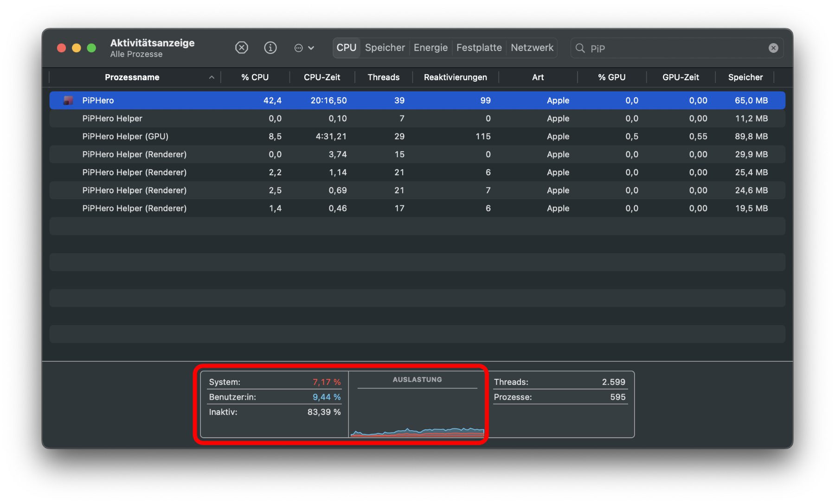
Task: Select the Netzwerk tab
Action: (x=532, y=48)
